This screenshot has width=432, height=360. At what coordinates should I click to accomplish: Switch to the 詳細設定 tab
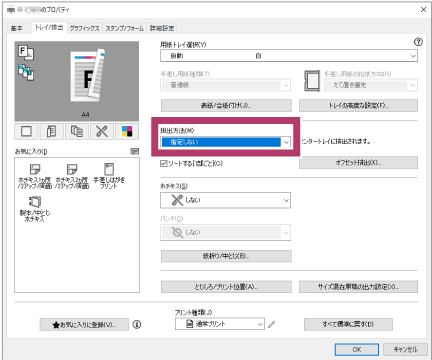click(162, 28)
